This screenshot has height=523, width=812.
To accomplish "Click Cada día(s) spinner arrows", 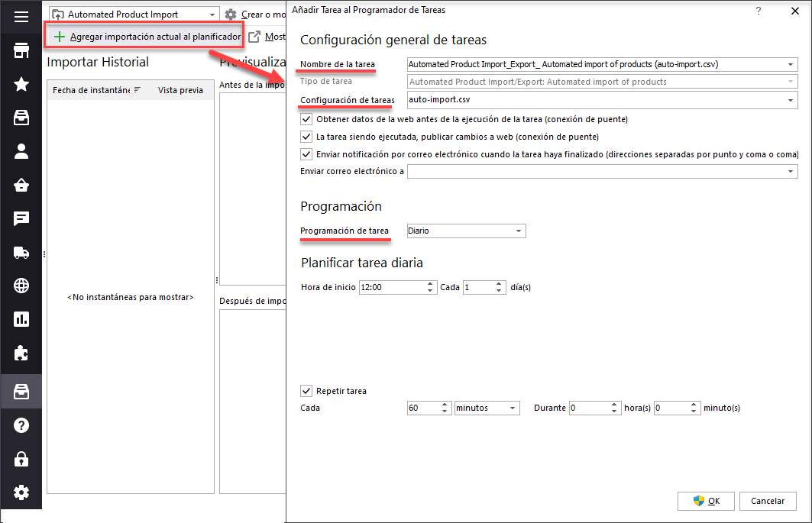I will tap(499, 287).
